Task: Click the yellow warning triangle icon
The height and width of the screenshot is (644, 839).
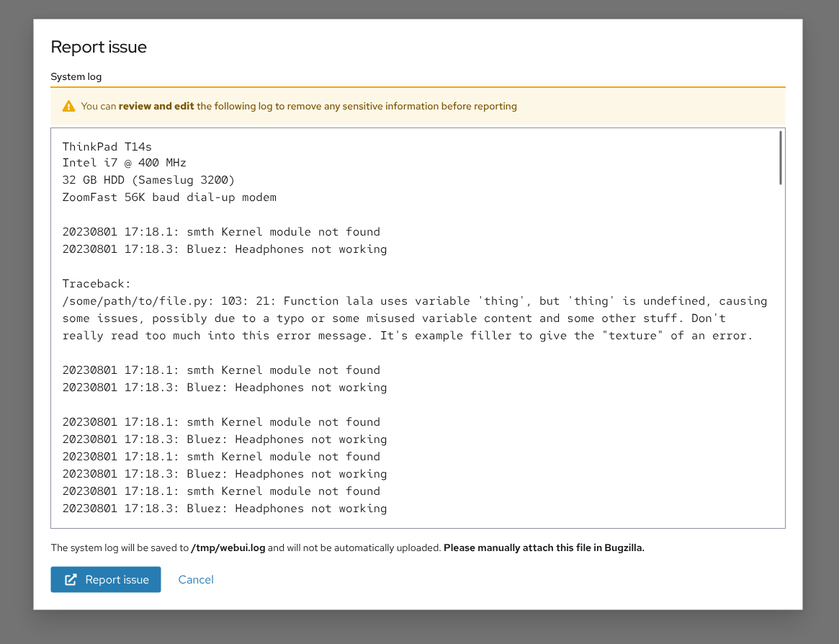Action: tap(68, 107)
